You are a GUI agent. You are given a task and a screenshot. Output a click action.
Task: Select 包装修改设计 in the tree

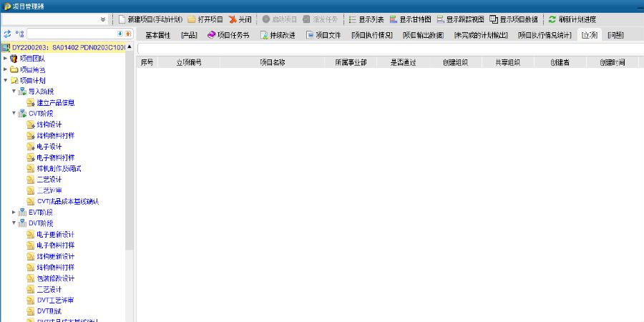point(55,278)
